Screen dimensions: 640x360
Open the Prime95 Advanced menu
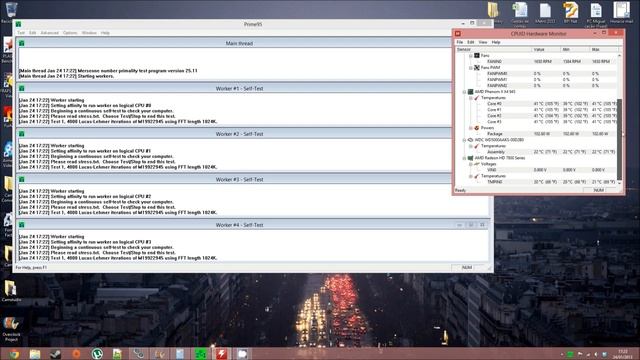point(49,33)
